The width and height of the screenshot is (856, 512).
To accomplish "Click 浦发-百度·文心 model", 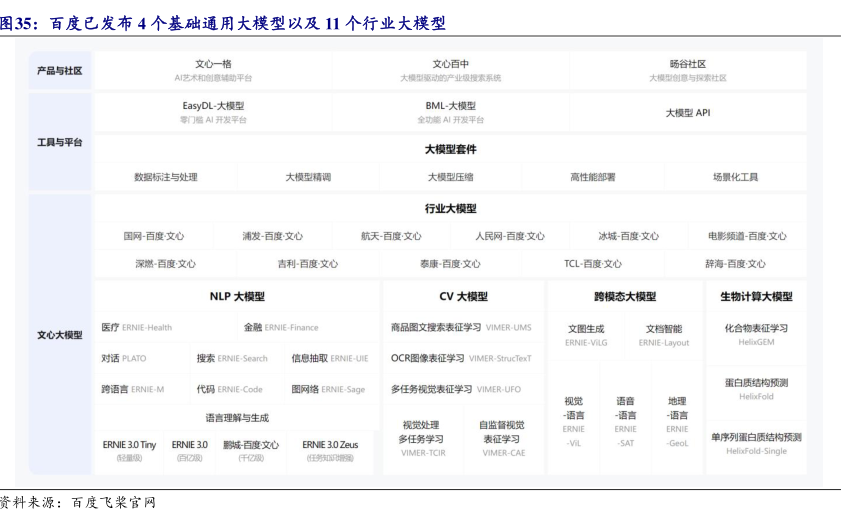I will (x=272, y=236).
